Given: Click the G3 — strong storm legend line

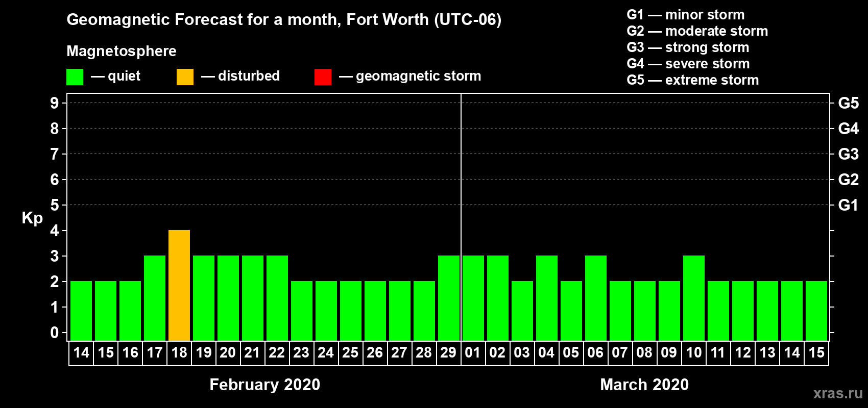Looking at the screenshot, I should [x=688, y=47].
